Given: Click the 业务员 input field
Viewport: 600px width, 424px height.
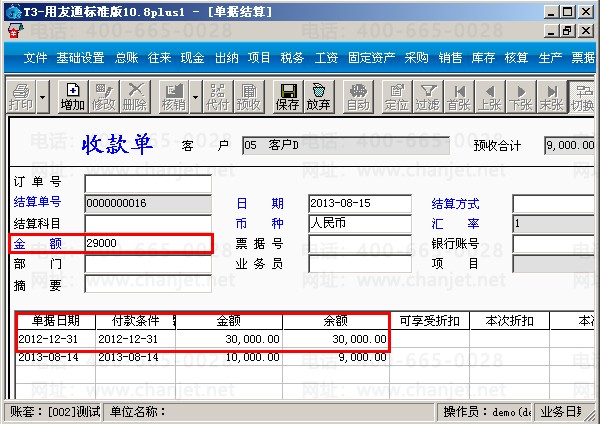Looking at the screenshot, I should click(x=360, y=264).
